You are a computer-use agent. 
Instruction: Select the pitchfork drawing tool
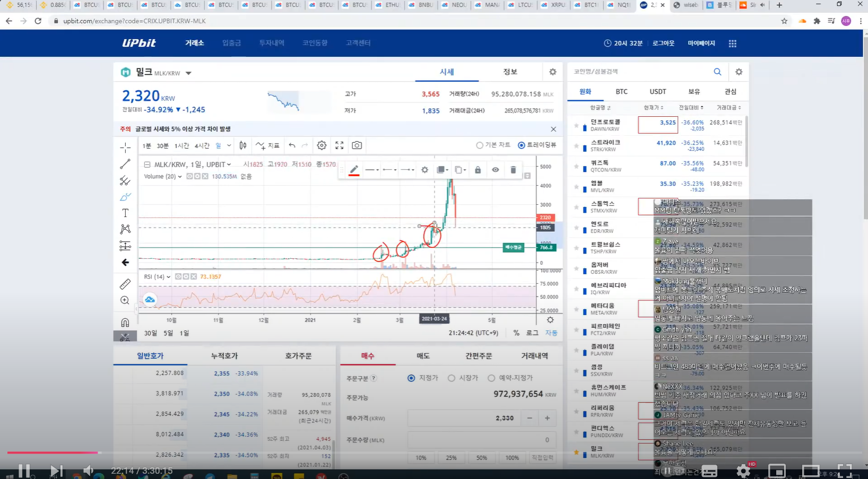[125, 180]
